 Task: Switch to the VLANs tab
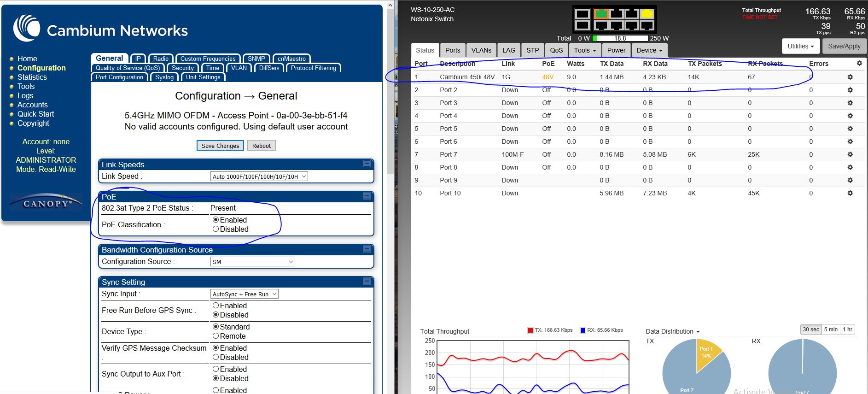coord(481,50)
